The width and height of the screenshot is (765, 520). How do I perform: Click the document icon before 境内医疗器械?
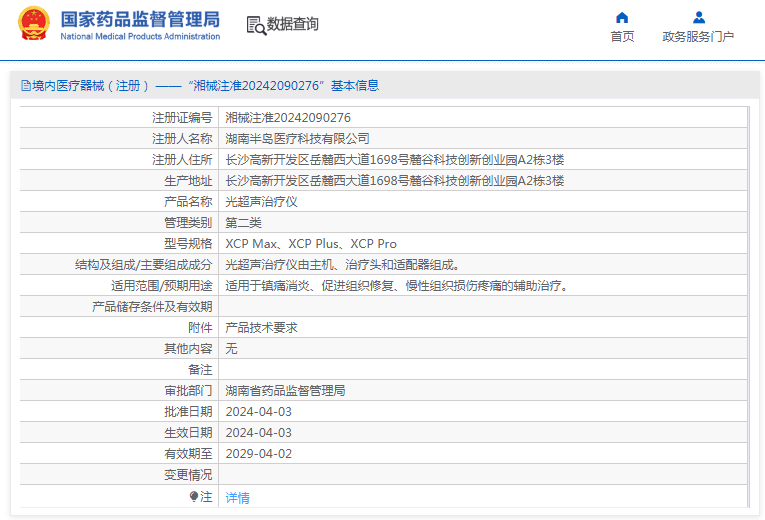[x=26, y=86]
